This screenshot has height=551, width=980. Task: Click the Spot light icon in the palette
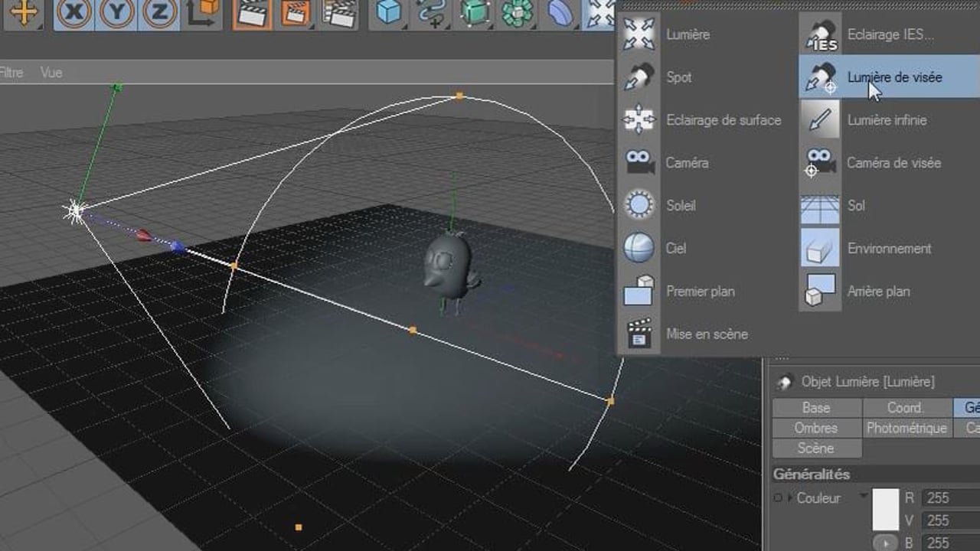coord(639,77)
